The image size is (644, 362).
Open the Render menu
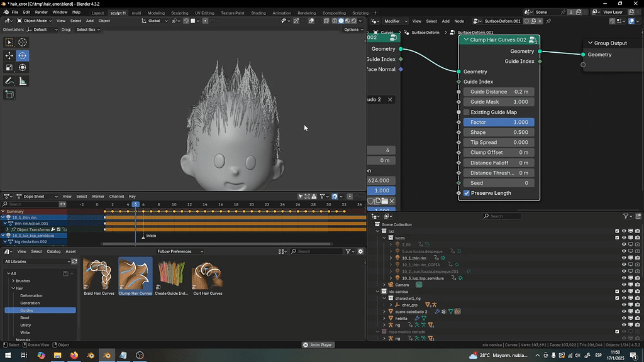coord(41,13)
